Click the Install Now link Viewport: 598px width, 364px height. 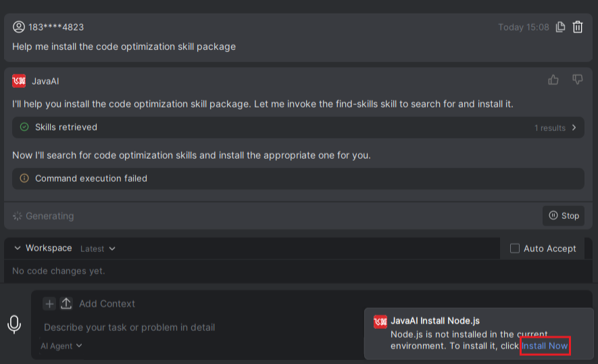(x=545, y=346)
